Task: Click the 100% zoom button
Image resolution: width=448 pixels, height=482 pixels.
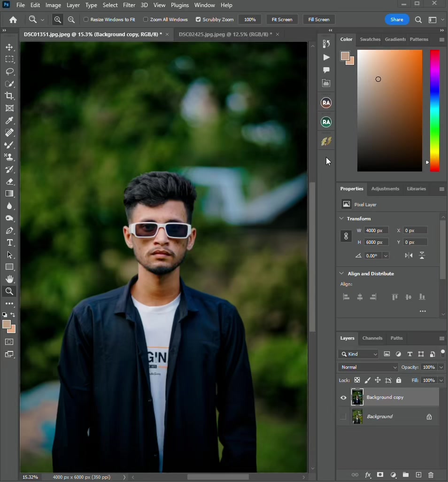Action: [250, 19]
